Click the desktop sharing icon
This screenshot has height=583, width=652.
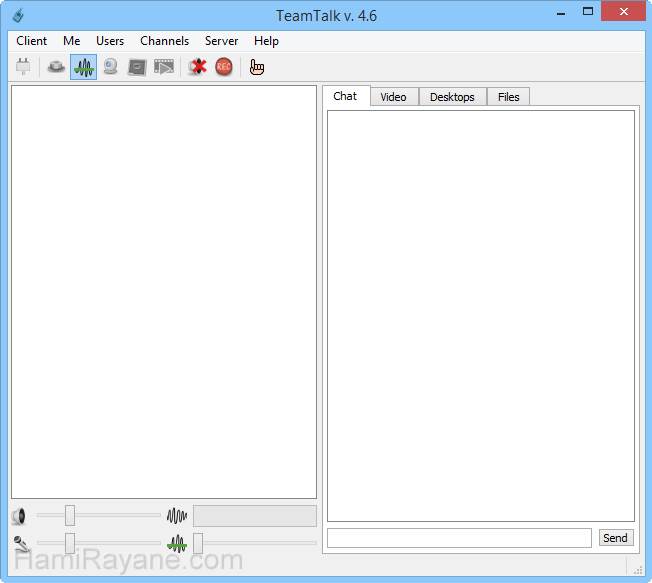[x=137, y=67]
